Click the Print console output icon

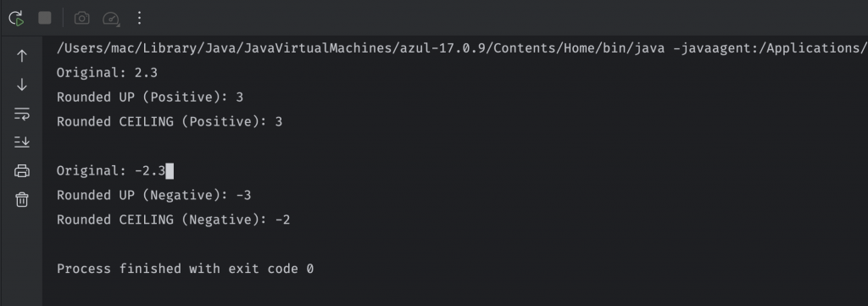point(21,170)
